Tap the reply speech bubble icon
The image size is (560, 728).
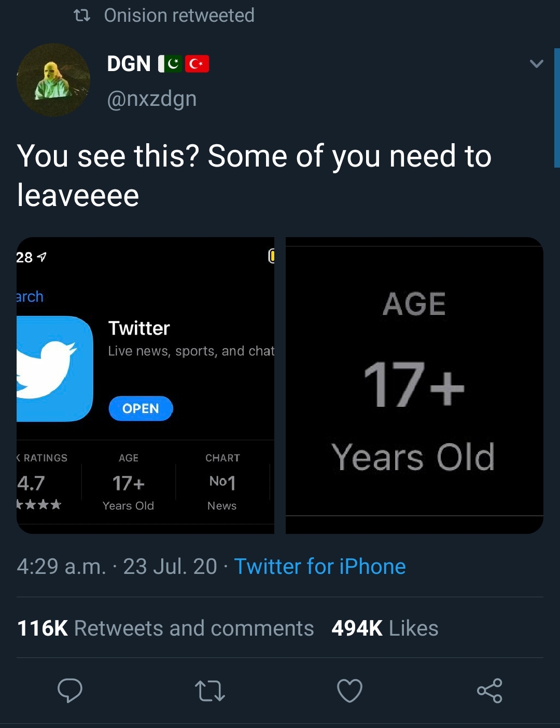[70, 690]
